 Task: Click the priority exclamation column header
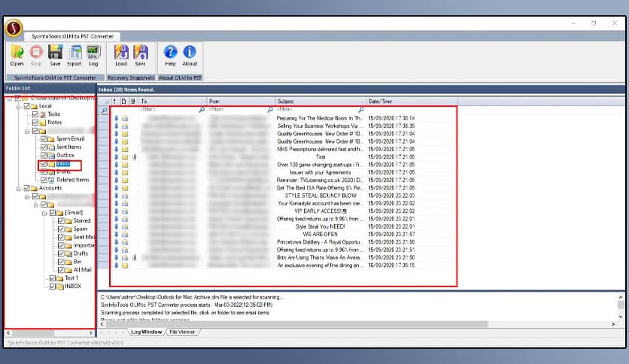click(114, 102)
